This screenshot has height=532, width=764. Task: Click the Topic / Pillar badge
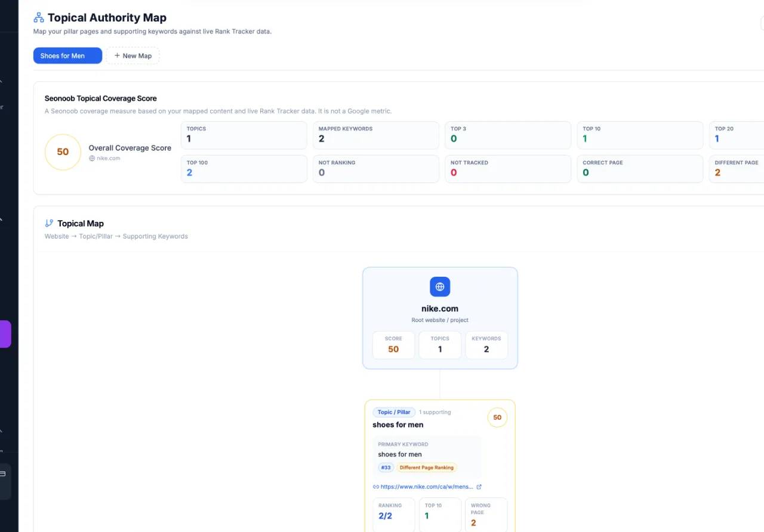click(394, 412)
